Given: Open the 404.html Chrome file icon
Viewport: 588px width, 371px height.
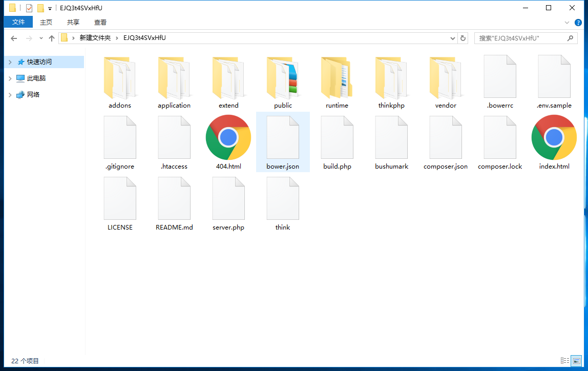Looking at the screenshot, I should pyautogui.click(x=228, y=137).
